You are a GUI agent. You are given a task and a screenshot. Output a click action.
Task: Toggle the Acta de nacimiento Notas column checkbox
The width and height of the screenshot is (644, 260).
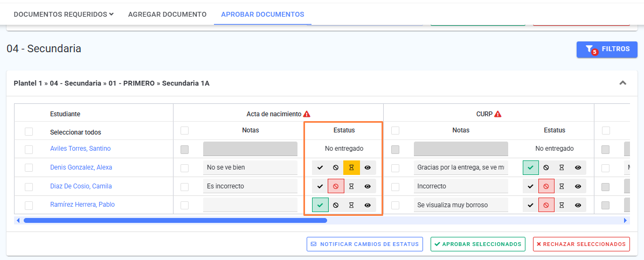(185, 130)
